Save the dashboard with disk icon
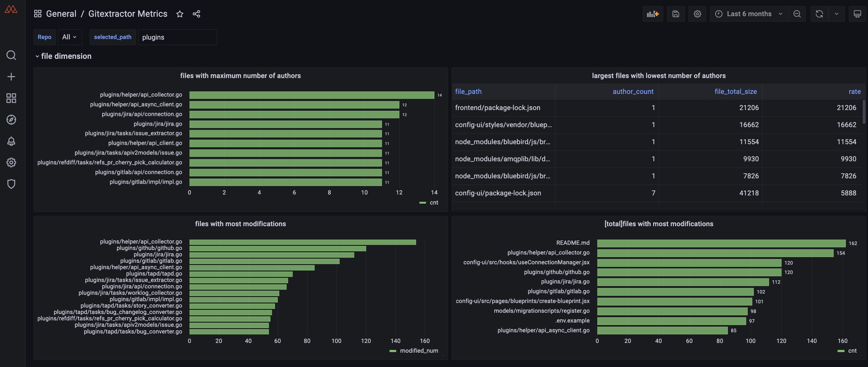 click(x=676, y=14)
